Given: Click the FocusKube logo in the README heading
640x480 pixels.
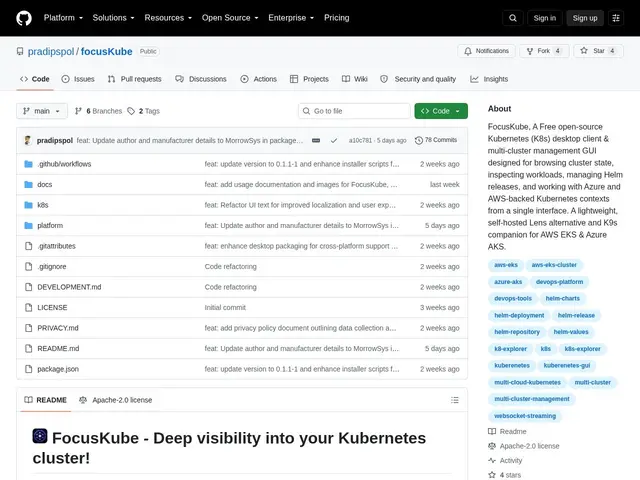Looking at the screenshot, I should coord(40,436).
